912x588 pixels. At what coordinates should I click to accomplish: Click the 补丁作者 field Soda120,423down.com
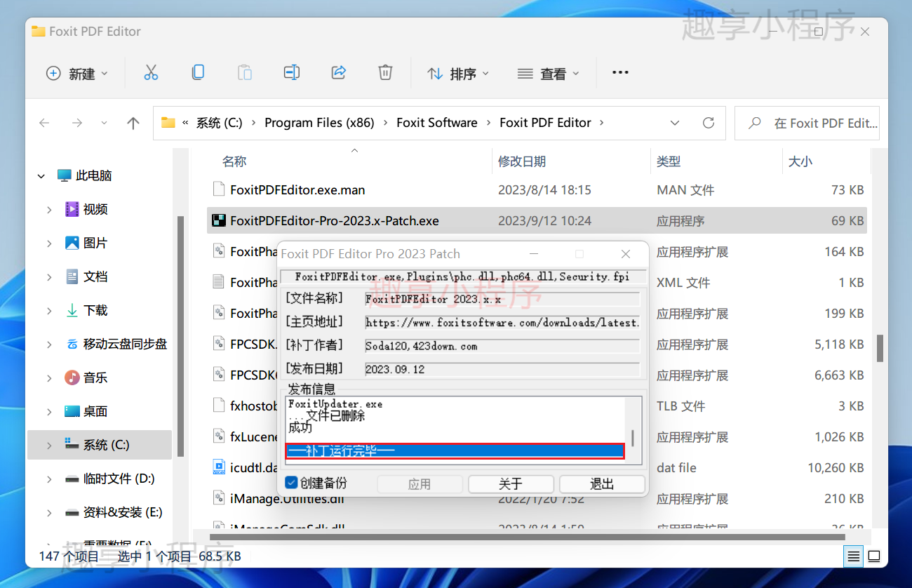pyautogui.click(x=502, y=346)
